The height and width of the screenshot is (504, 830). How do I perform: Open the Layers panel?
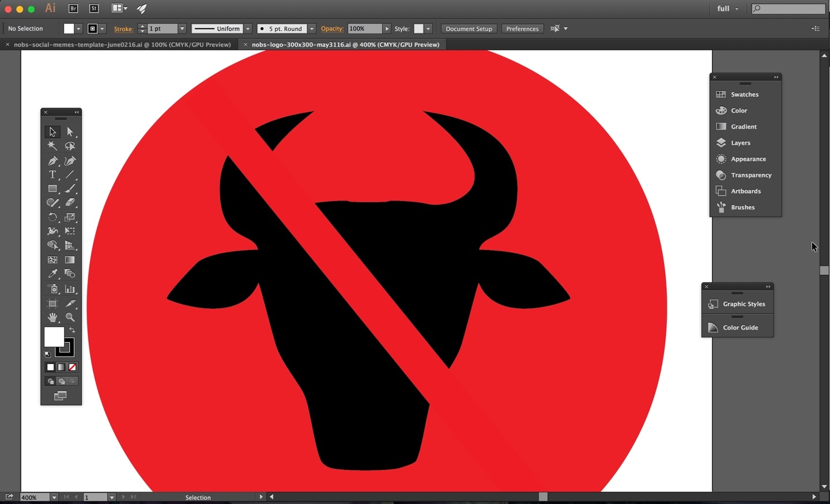pyautogui.click(x=740, y=143)
